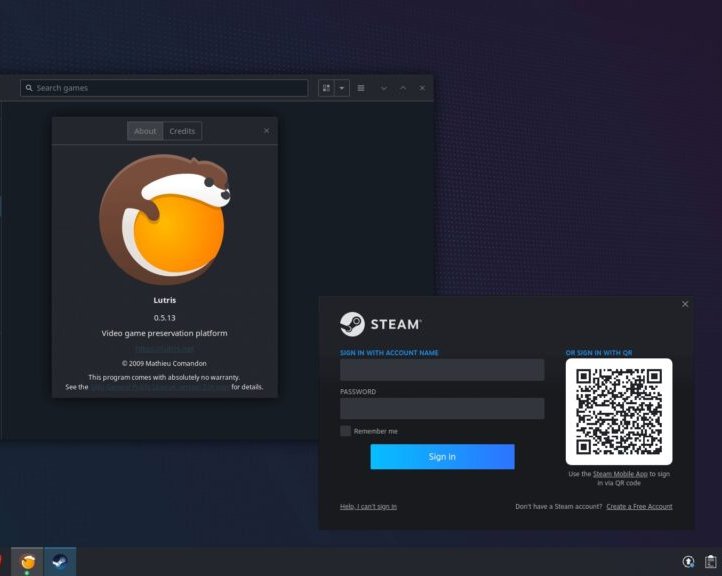Click 'Help, I can't sign in' link
The height and width of the screenshot is (576, 722).
[x=368, y=506]
